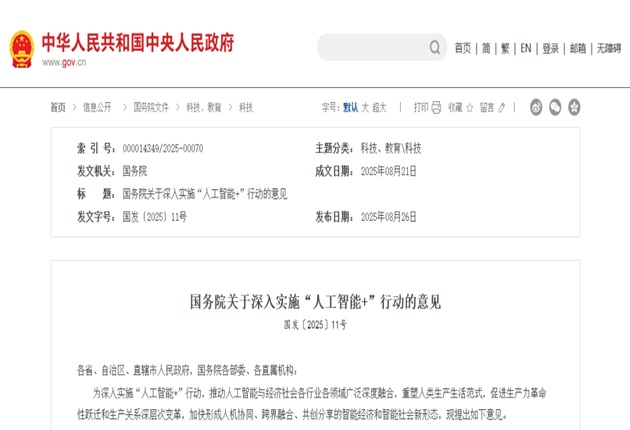Viewport: 630px width, 430px height.
Task: Switch to 繁 traditional Chinese
Action: 505,48
